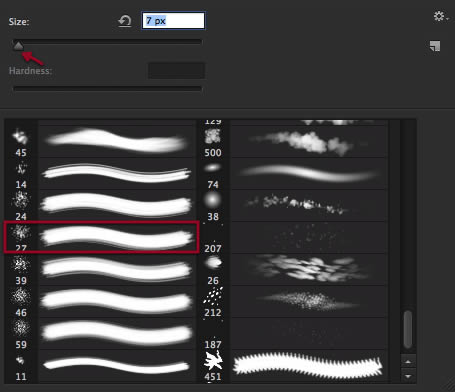Select the brush tip icon labeled 46
This screenshot has width=455, height=392.
[x=21, y=296]
